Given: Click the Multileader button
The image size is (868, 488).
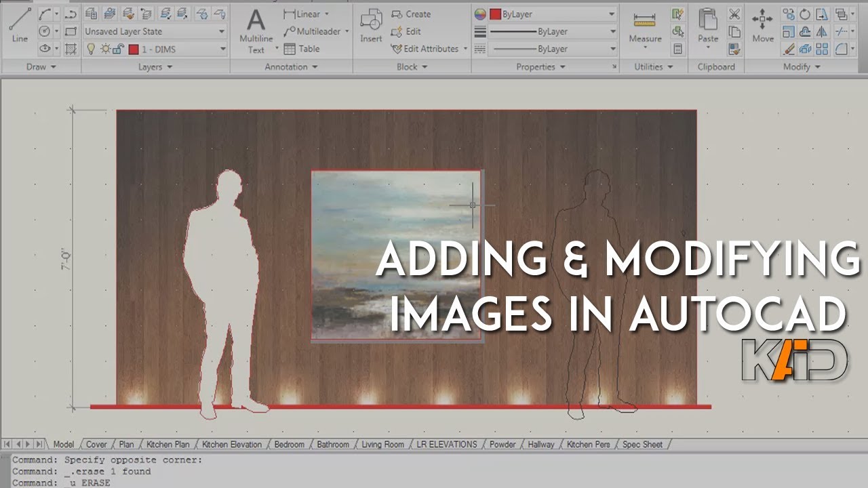Looking at the screenshot, I should coord(313,31).
